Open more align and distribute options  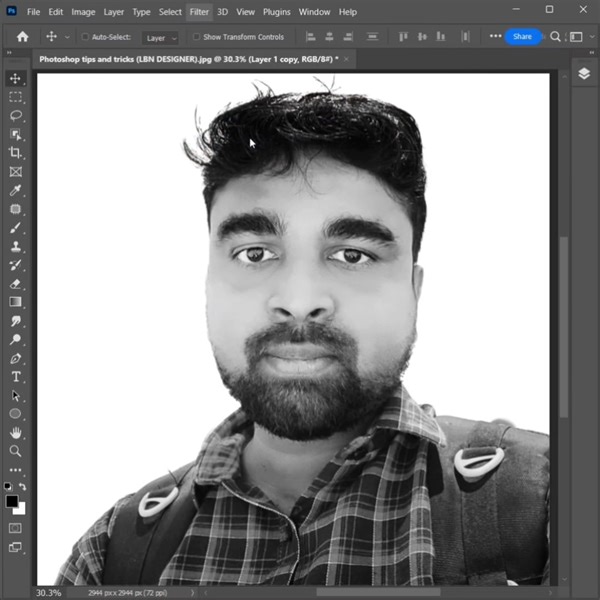pyautogui.click(x=496, y=36)
